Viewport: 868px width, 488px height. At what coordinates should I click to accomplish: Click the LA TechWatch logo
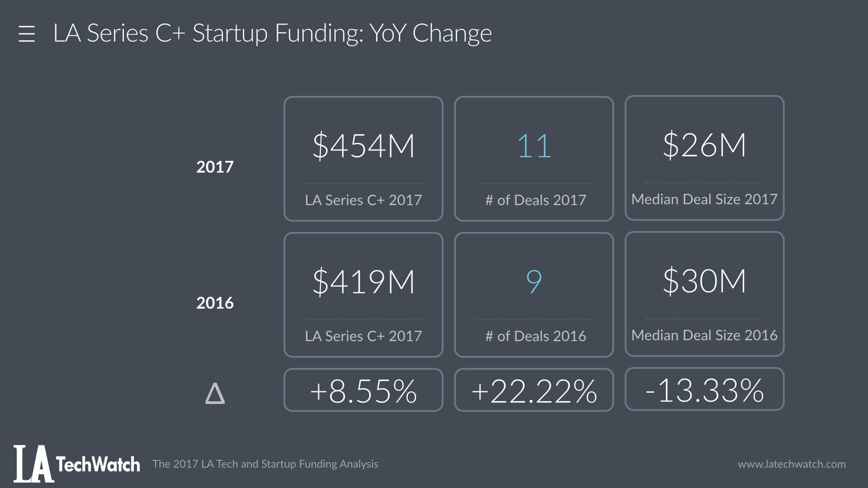(x=77, y=464)
